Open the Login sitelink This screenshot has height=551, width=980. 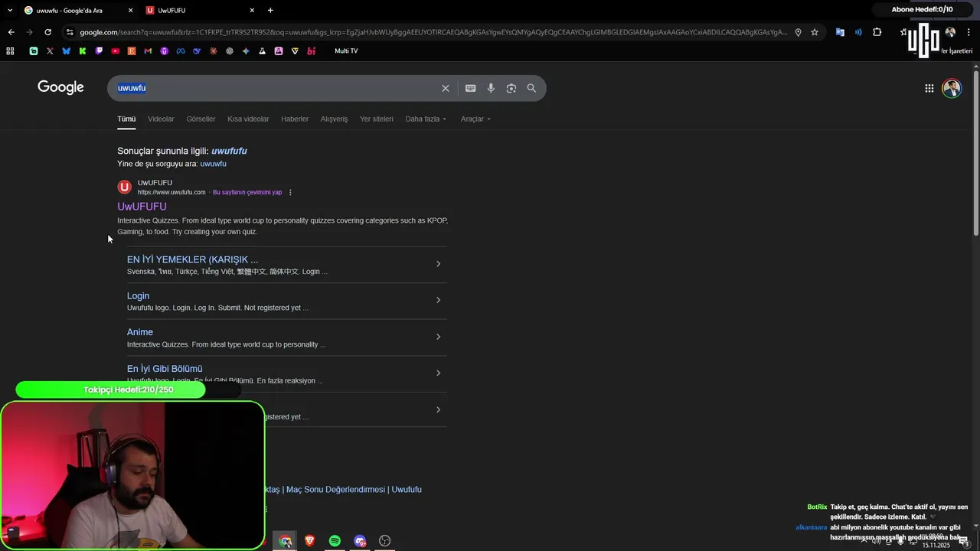(138, 296)
